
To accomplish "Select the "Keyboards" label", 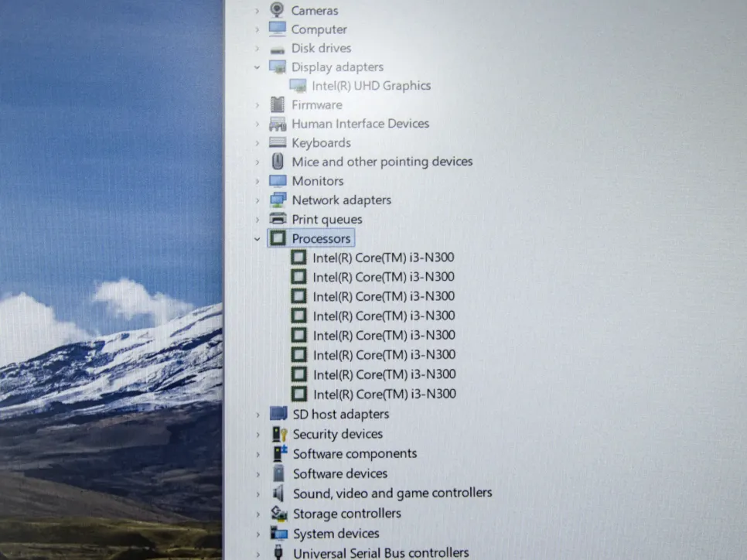I will coord(321,143).
